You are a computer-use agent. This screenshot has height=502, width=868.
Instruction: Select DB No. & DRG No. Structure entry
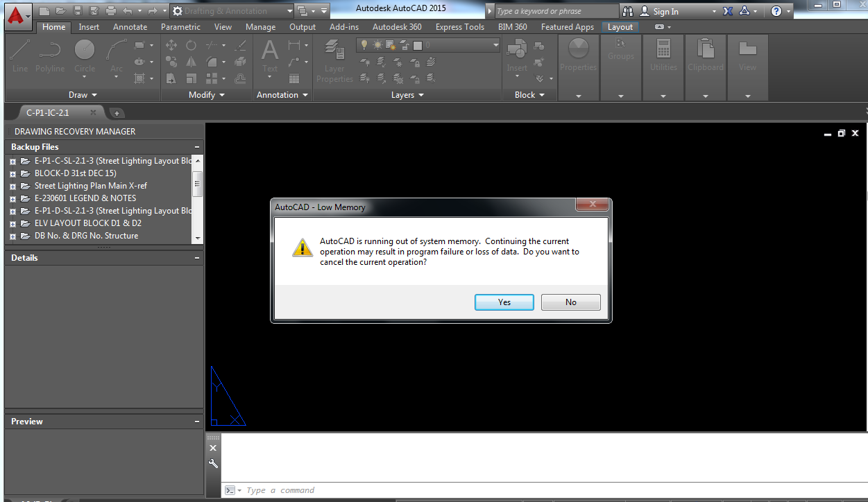(86, 236)
